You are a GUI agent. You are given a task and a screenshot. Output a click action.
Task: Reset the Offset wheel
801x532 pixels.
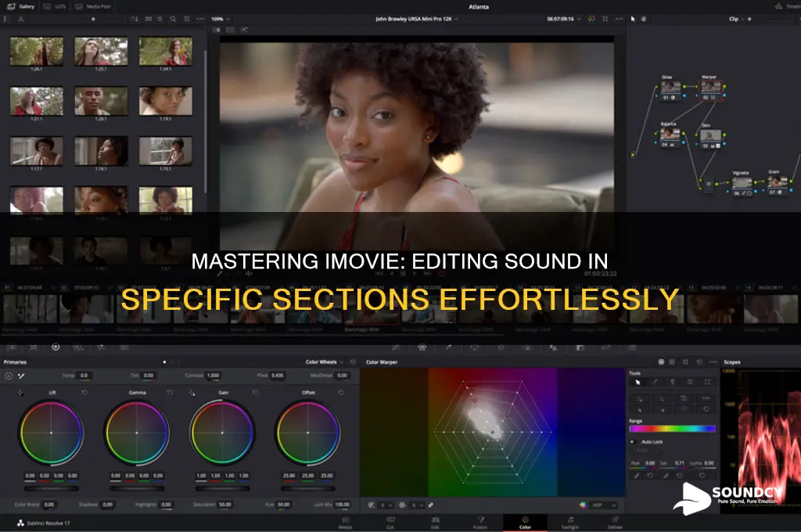341,393
